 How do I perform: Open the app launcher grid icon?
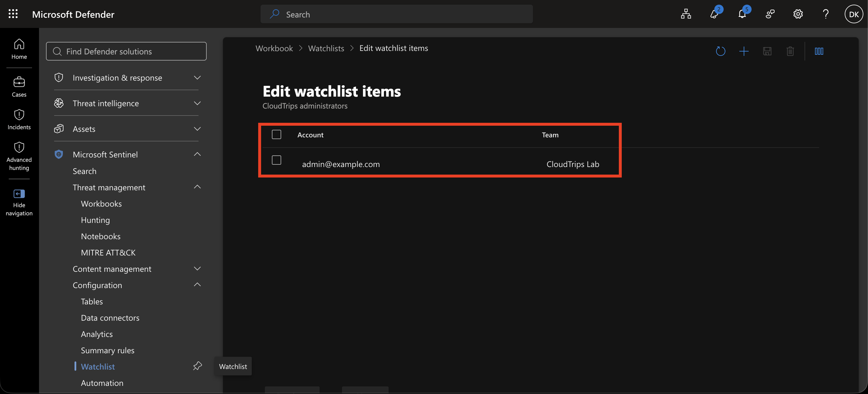[x=13, y=14]
